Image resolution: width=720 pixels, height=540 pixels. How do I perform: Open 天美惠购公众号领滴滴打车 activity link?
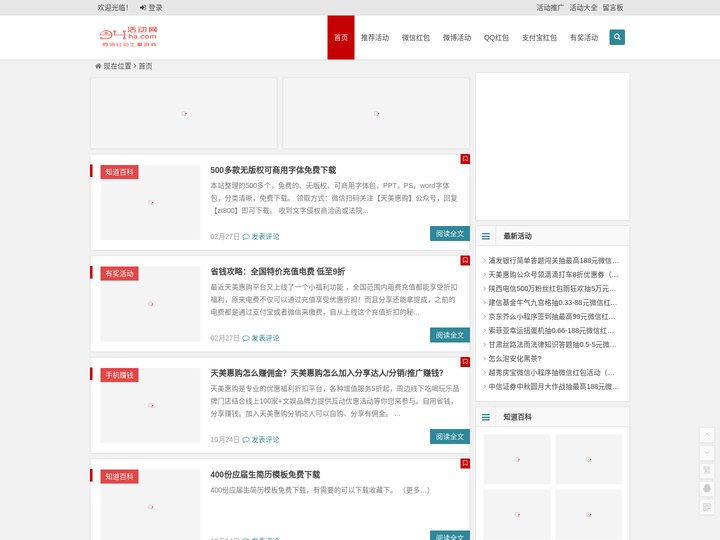[x=553, y=275]
